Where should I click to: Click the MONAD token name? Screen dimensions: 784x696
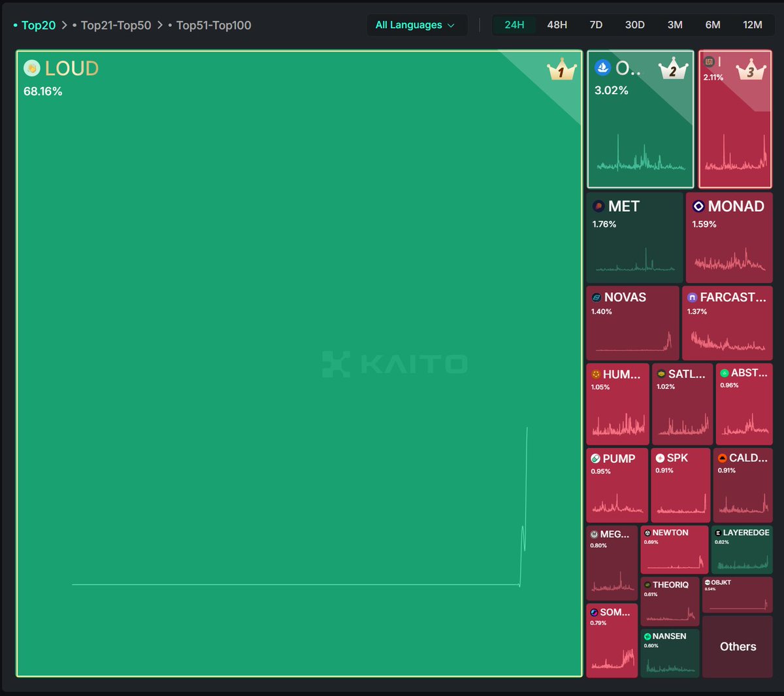(x=736, y=207)
